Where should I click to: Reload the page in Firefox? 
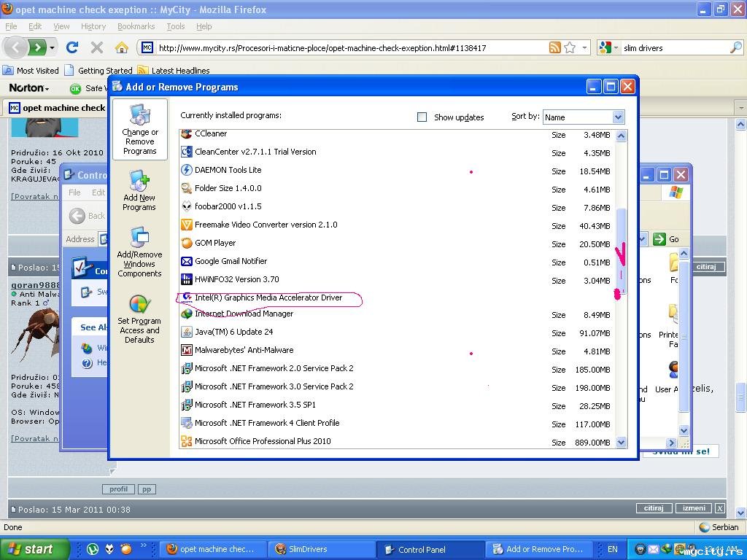pyautogui.click(x=72, y=47)
